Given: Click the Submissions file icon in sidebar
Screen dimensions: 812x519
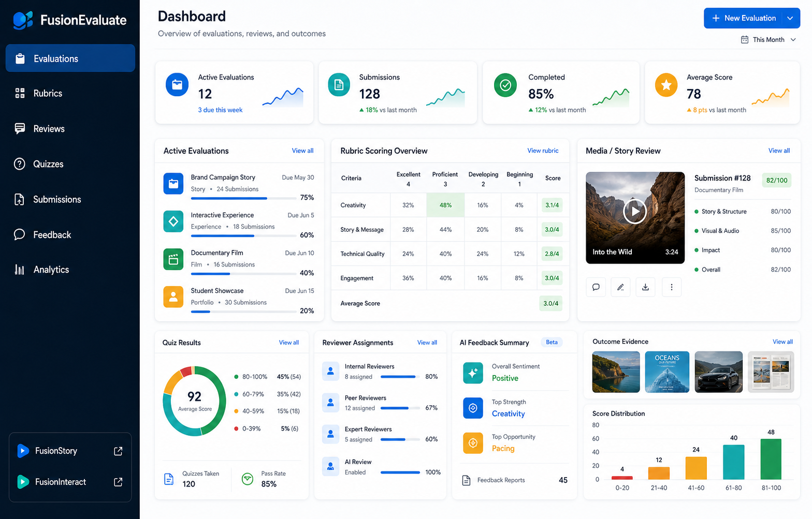Looking at the screenshot, I should pyautogui.click(x=19, y=199).
